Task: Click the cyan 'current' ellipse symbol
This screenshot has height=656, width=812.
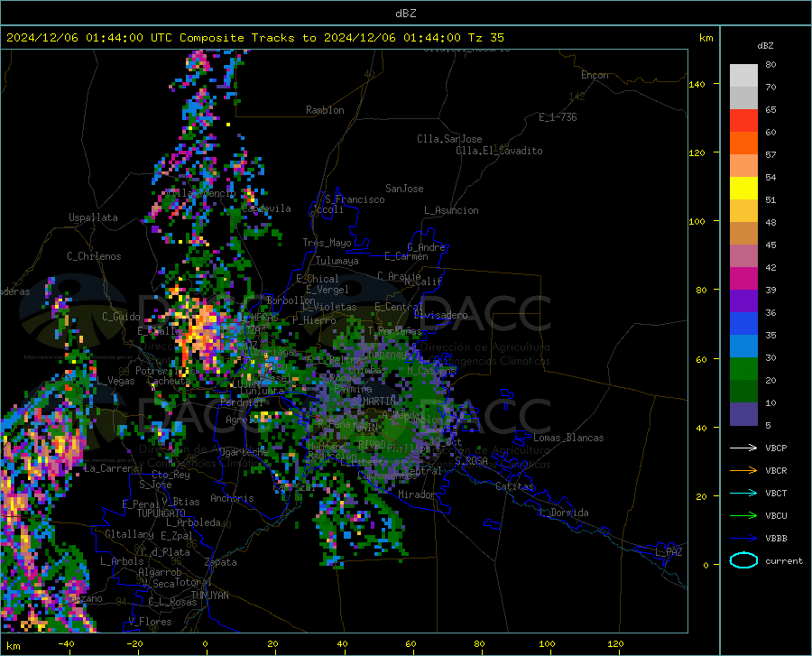Action: pyautogui.click(x=743, y=560)
